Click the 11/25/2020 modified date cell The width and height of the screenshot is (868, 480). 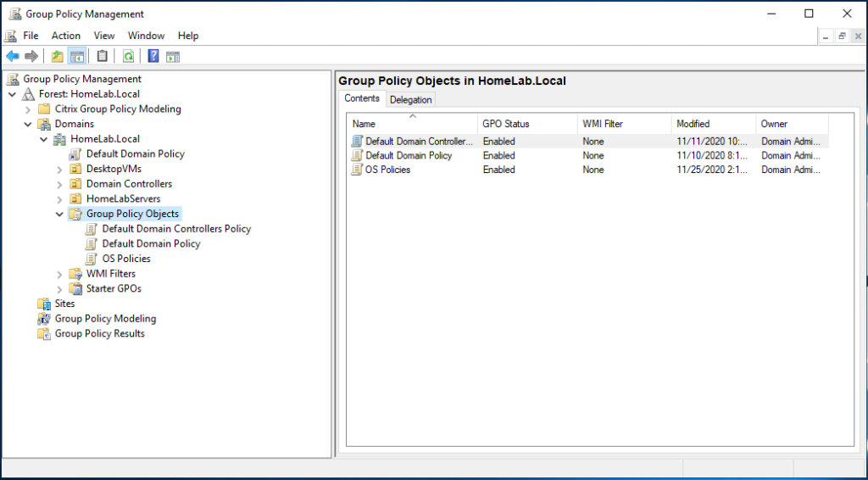(712, 170)
